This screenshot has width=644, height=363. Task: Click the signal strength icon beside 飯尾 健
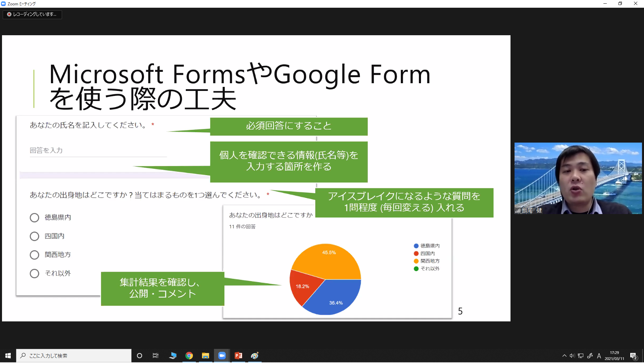[x=518, y=211]
